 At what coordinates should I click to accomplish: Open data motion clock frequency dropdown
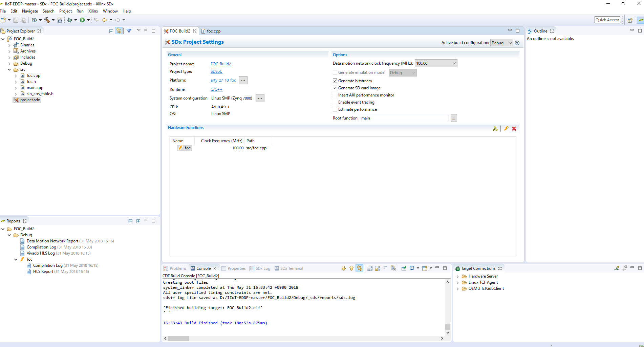coord(436,63)
